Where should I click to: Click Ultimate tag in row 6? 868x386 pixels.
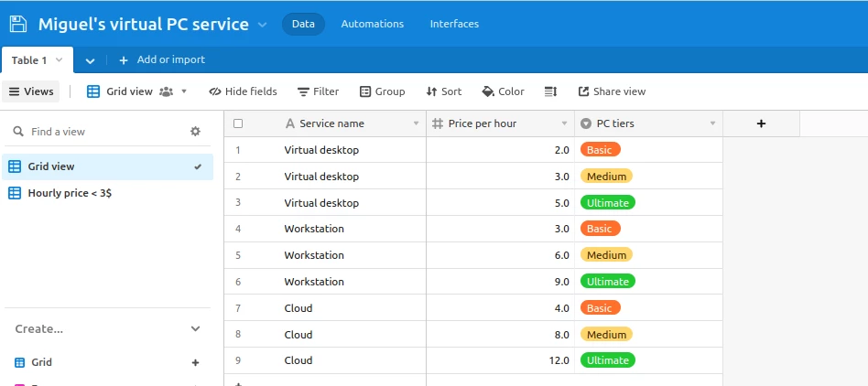pyautogui.click(x=607, y=282)
